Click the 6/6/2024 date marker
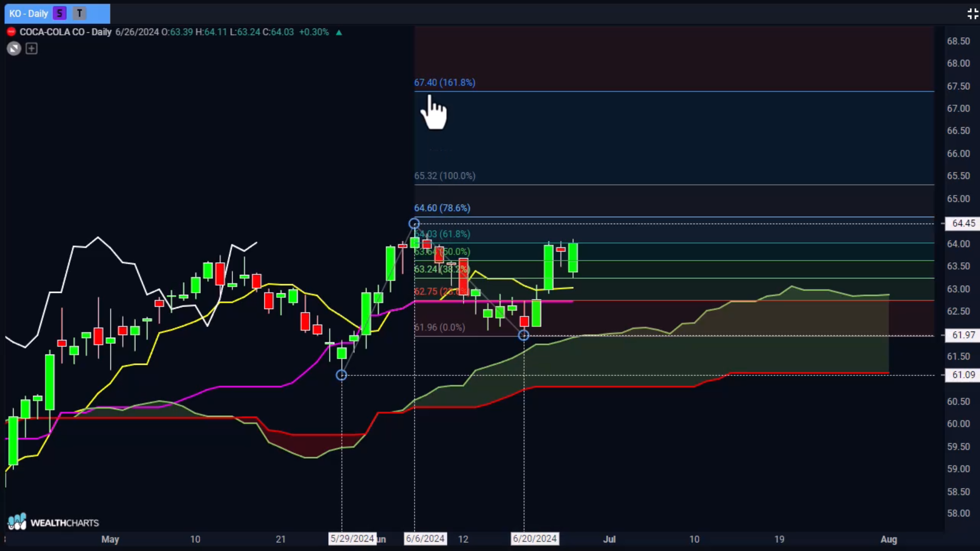980x551 pixels. [x=425, y=539]
